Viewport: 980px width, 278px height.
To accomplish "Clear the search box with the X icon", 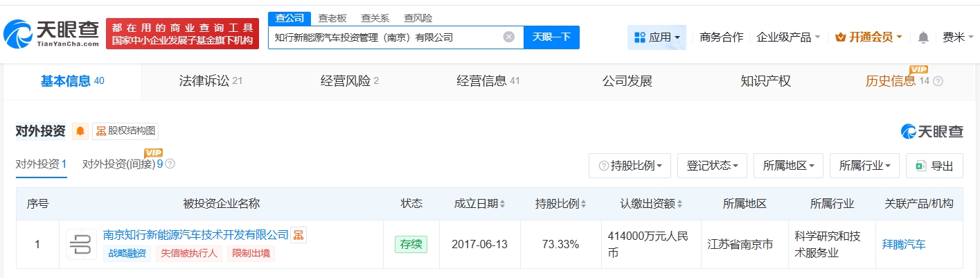I will [x=508, y=37].
